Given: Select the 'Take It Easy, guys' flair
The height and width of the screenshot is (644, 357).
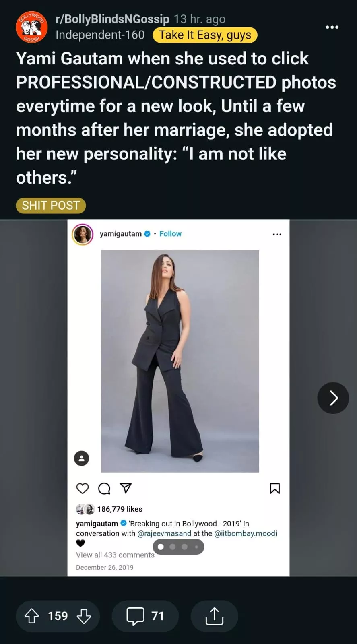Looking at the screenshot, I should click(x=205, y=35).
